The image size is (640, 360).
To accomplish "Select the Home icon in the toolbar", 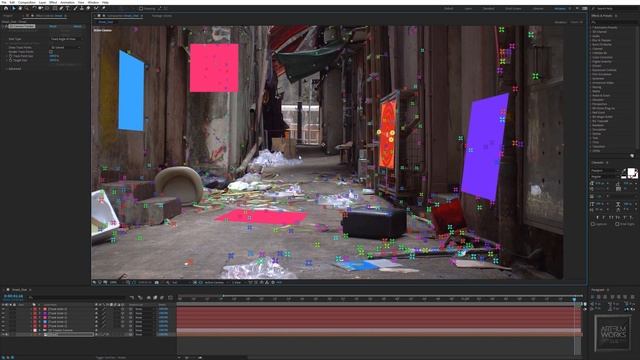I will tap(6, 8).
